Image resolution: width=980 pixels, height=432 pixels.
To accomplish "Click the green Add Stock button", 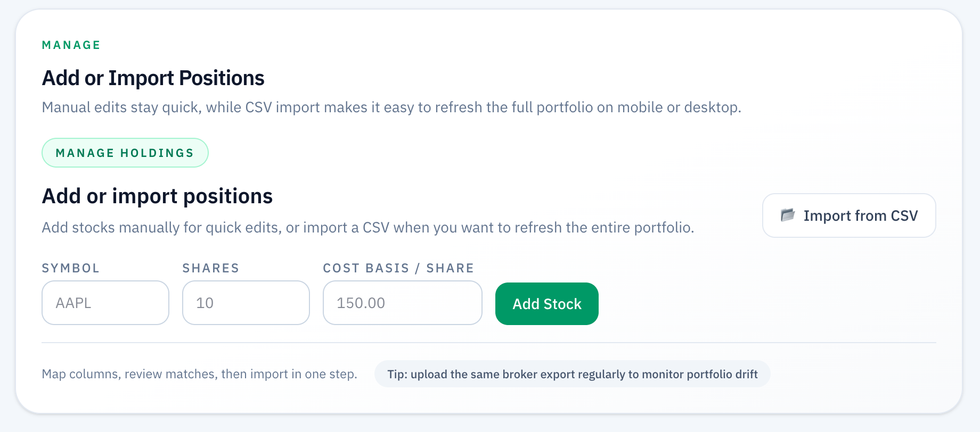I will tap(546, 304).
